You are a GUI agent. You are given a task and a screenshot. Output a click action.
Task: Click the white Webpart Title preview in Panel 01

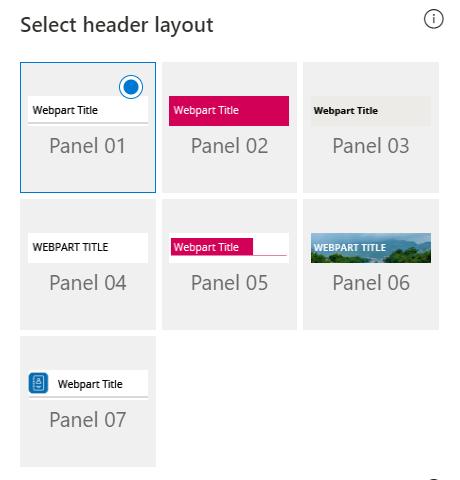[x=88, y=110]
